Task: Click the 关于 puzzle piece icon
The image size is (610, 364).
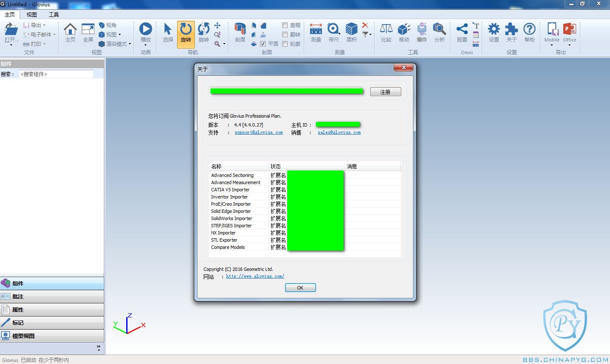Action: click(x=512, y=29)
